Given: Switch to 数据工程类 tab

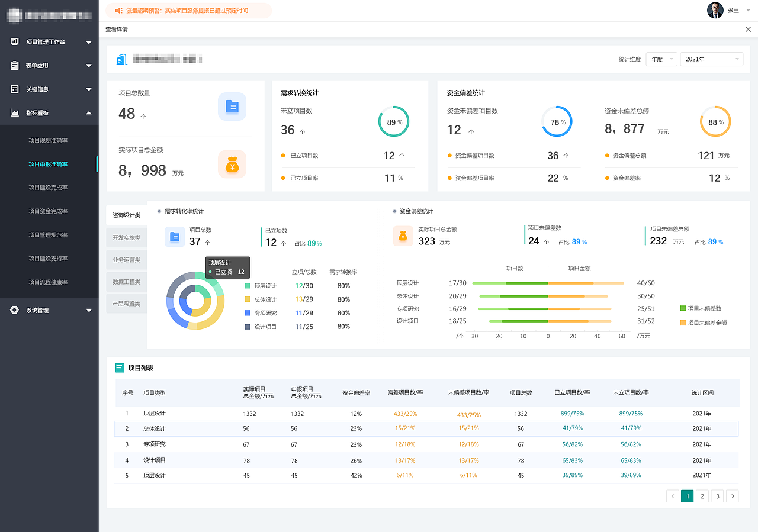Looking at the screenshot, I should (x=127, y=282).
